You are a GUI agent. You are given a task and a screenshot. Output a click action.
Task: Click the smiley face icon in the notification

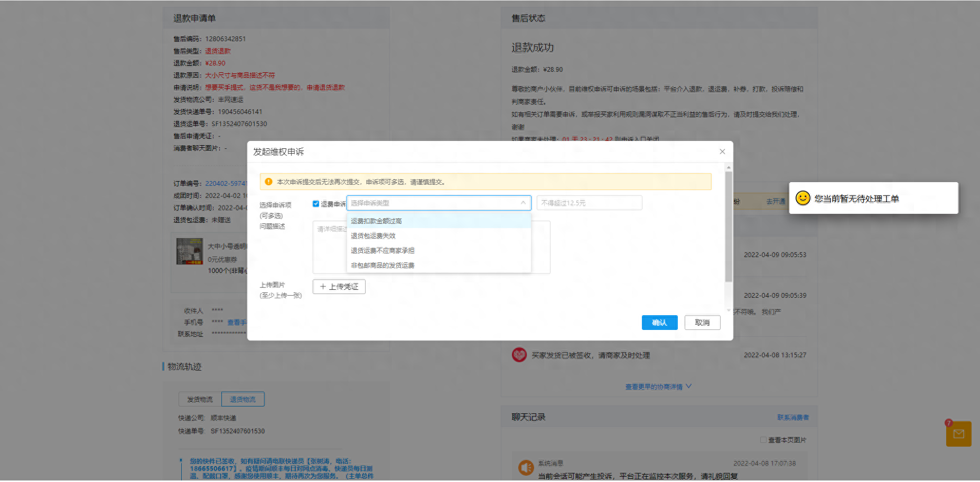point(802,198)
